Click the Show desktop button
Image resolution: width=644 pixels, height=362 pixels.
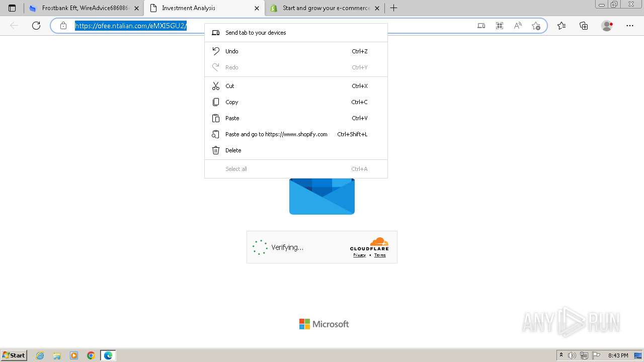point(638,355)
